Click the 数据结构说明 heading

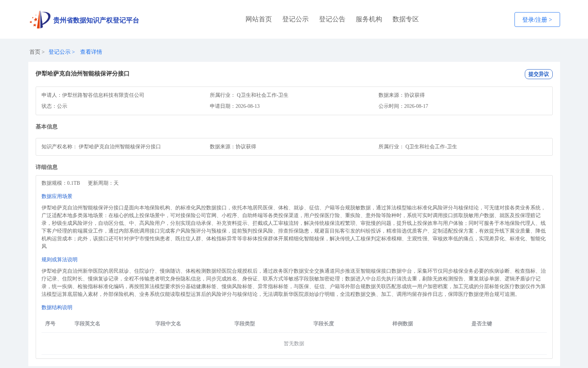(57, 307)
